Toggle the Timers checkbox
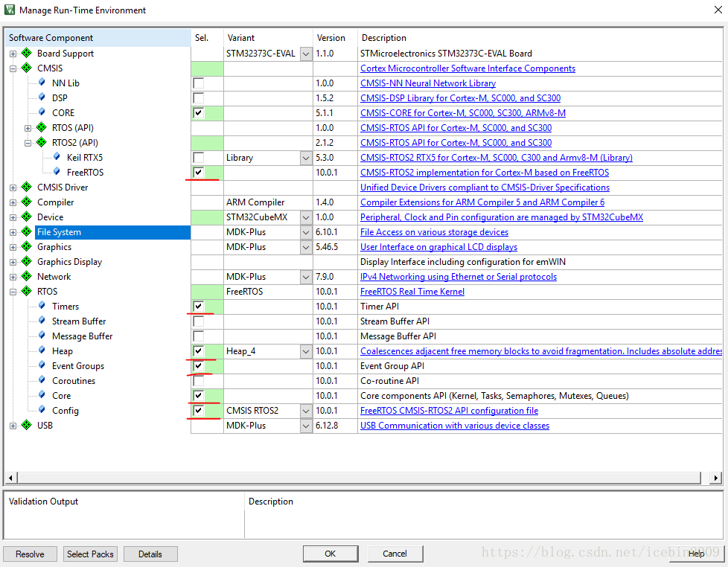Screen dimensions: 728x567 point(199,307)
